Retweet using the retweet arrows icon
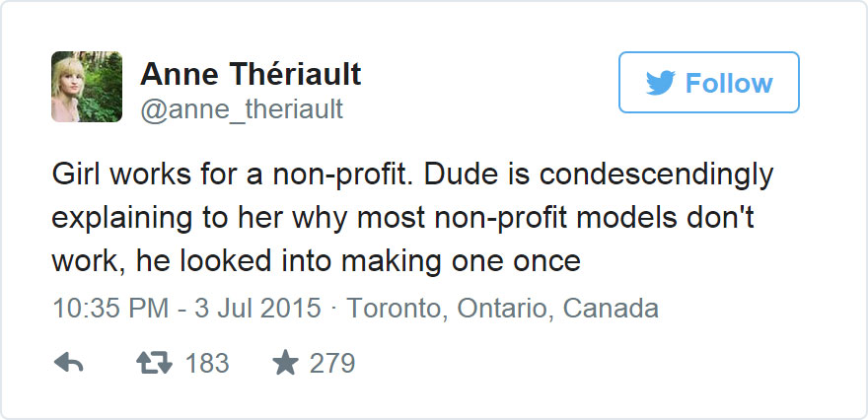This screenshot has height=420, width=868. (152, 364)
